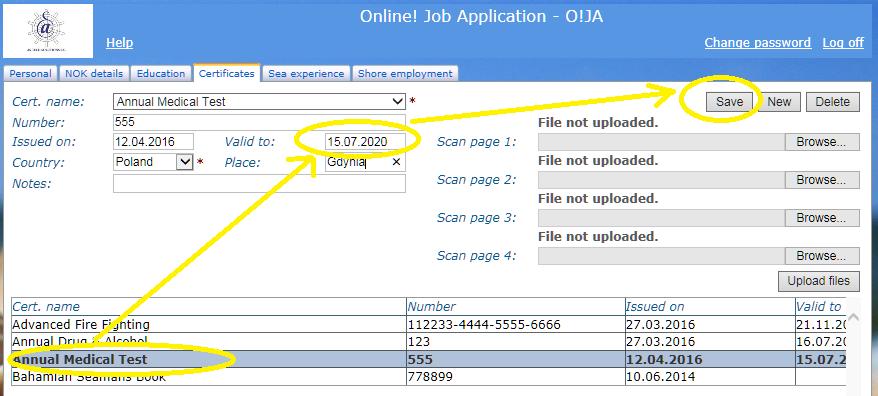Click the table scrollbar up arrow

(853, 316)
